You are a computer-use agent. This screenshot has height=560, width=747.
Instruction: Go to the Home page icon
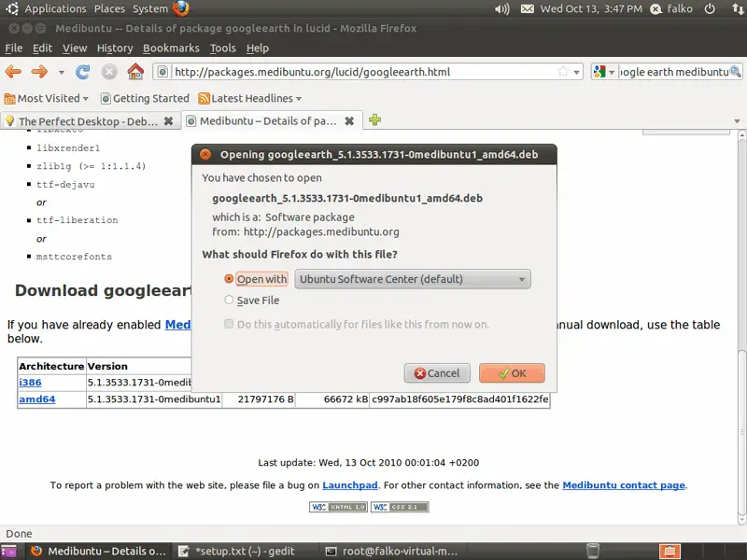coord(135,72)
